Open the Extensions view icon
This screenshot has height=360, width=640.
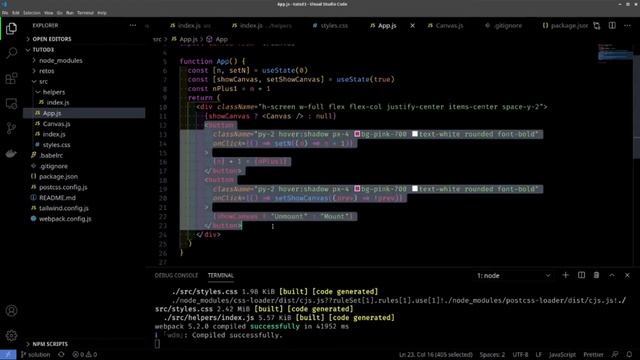coord(11,78)
